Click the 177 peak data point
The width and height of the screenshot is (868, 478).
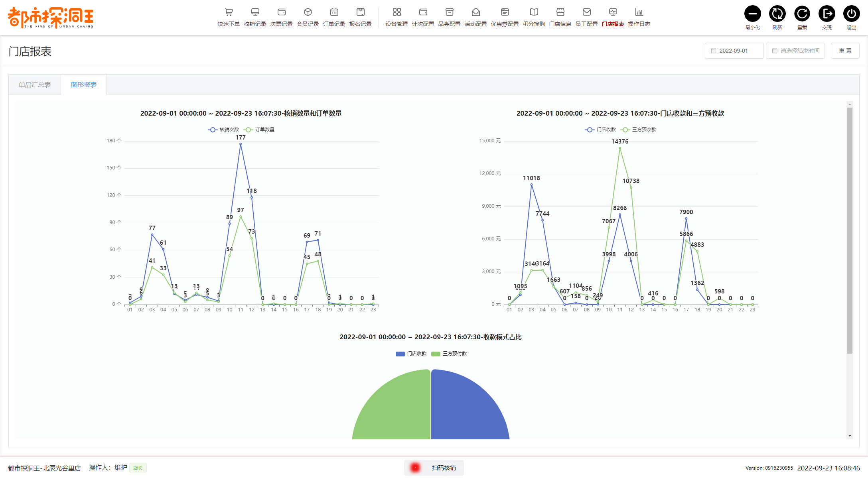point(241,144)
